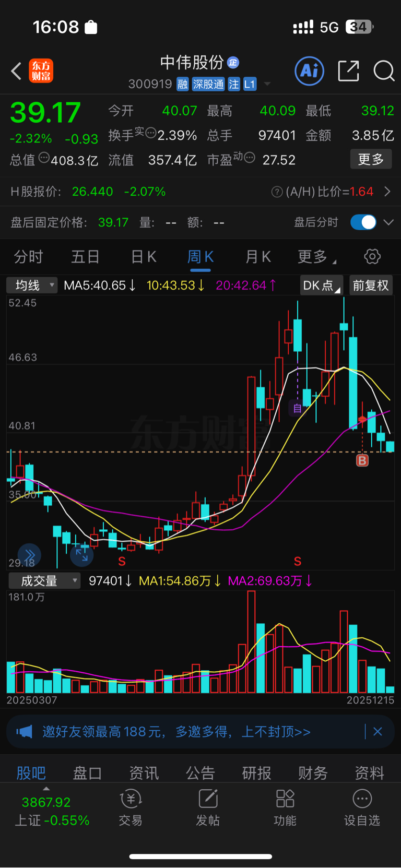This screenshot has height=868, width=401.
Task: Tap the 深股通 badge
Action: pos(208,84)
